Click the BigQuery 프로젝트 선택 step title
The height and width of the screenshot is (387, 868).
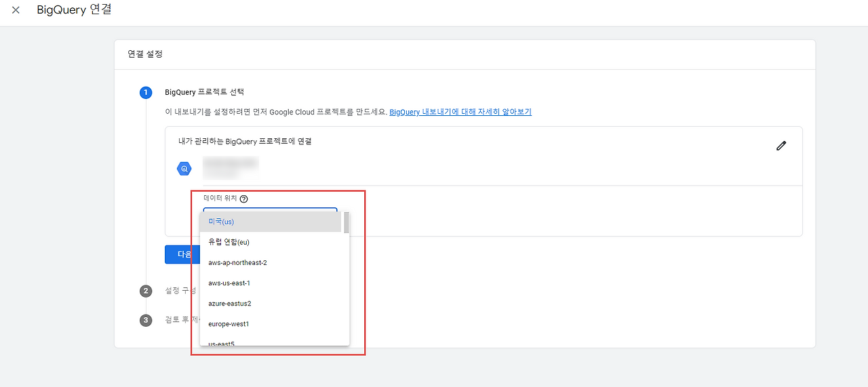click(x=204, y=92)
